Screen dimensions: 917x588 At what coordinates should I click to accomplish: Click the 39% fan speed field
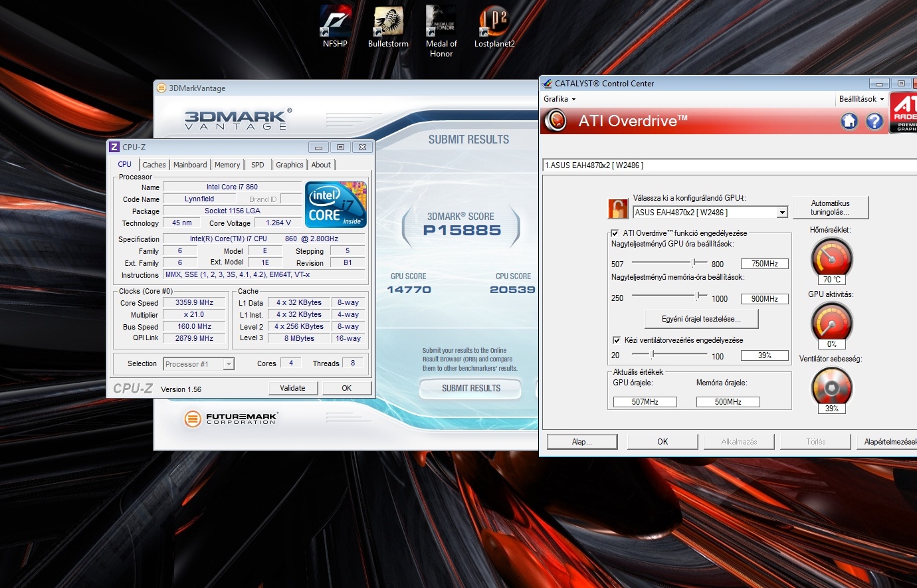click(x=765, y=355)
